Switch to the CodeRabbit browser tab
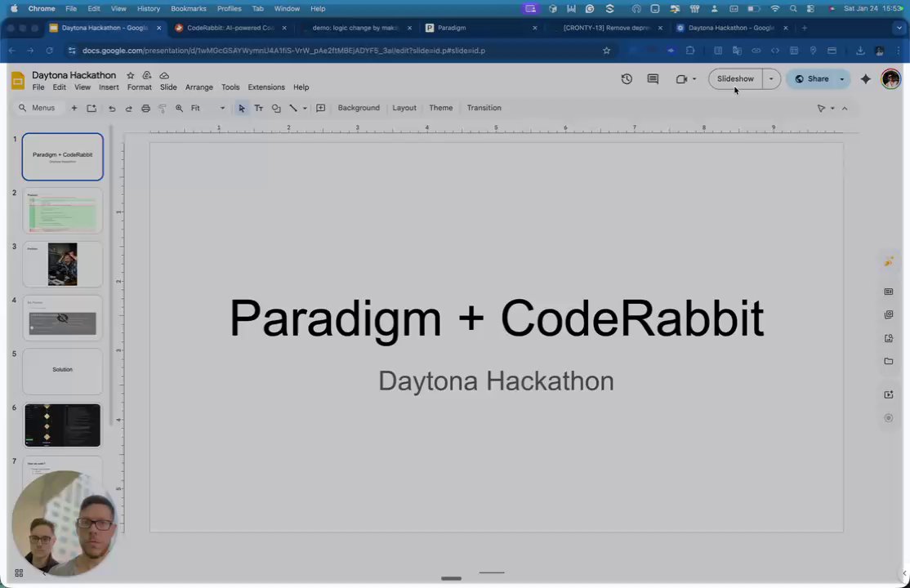The height and width of the screenshot is (588, 910). [230, 28]
